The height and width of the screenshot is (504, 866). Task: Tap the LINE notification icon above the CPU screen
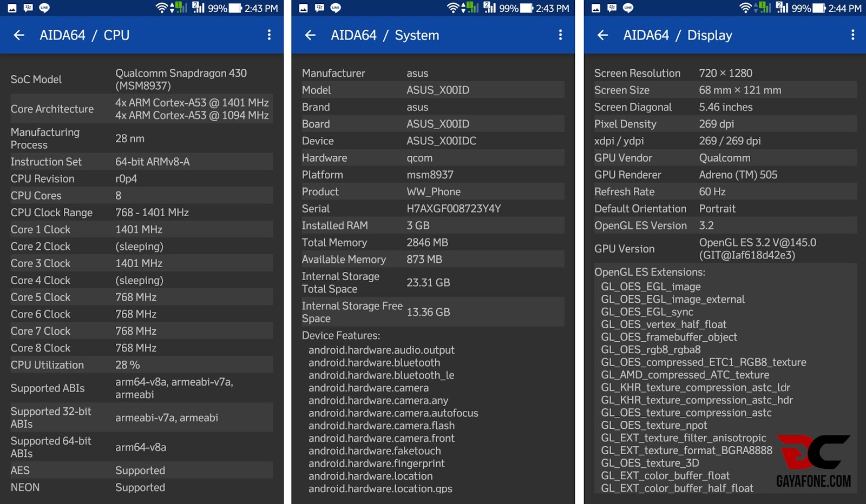coord(44,8)
